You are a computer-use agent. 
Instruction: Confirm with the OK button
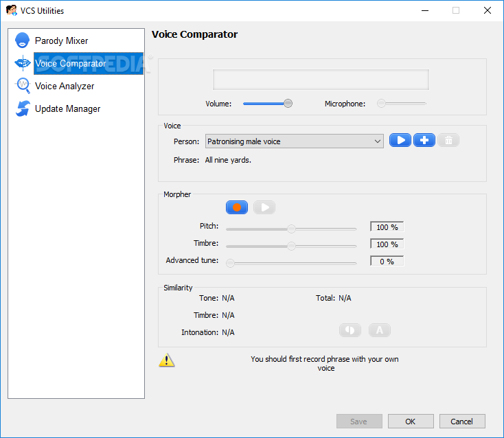[411, 422]
